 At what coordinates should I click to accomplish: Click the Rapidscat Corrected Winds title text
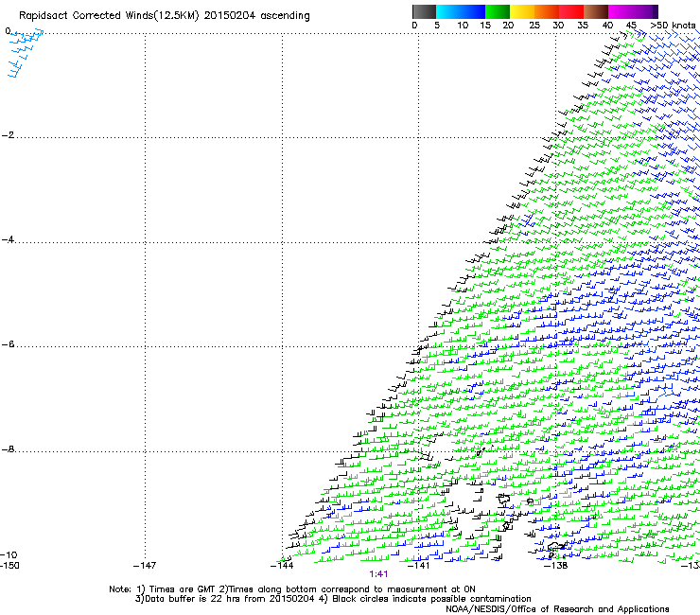tap(165, 16)
